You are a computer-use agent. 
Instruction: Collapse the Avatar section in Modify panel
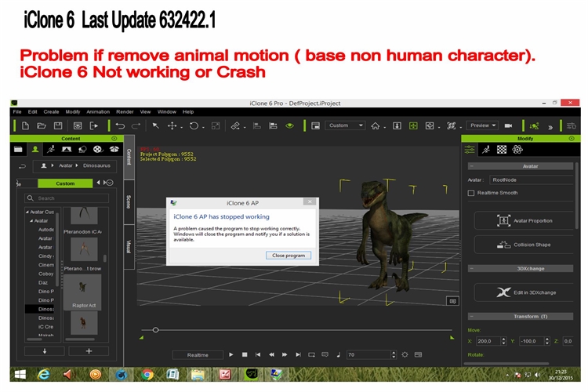point(470,166)
